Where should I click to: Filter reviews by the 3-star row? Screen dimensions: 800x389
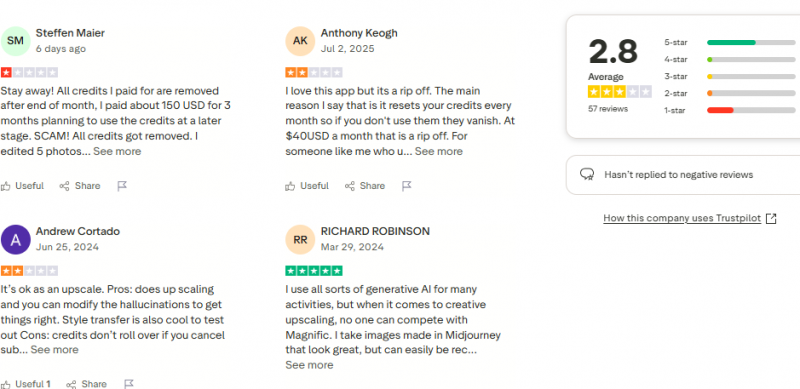click(732, 77)
